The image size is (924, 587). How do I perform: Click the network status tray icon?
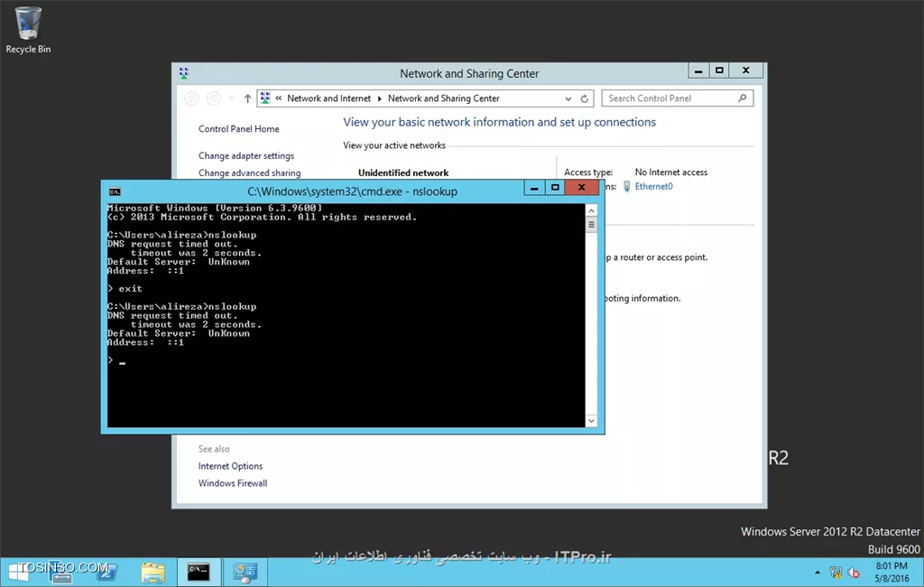pyautogui.click(x=836, y=572)
